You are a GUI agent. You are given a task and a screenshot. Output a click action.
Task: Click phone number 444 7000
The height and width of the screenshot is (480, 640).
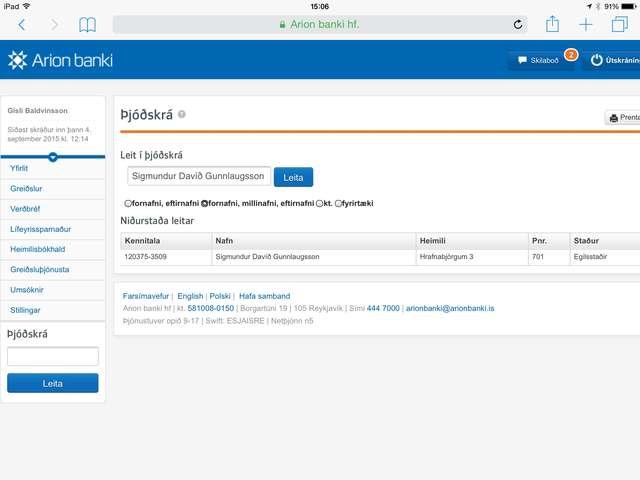click(383, 308)
